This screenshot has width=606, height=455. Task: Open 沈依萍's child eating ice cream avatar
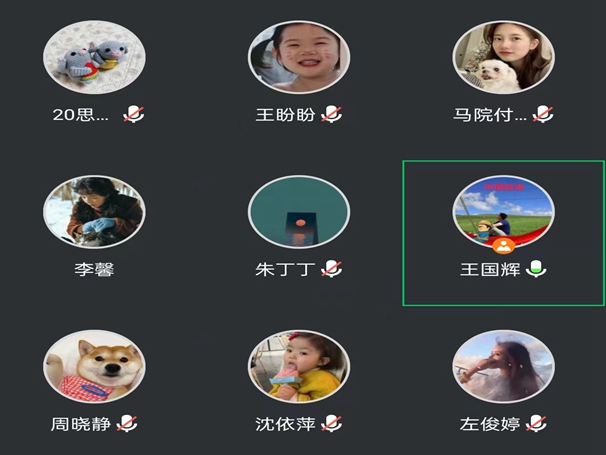point(299,366)
